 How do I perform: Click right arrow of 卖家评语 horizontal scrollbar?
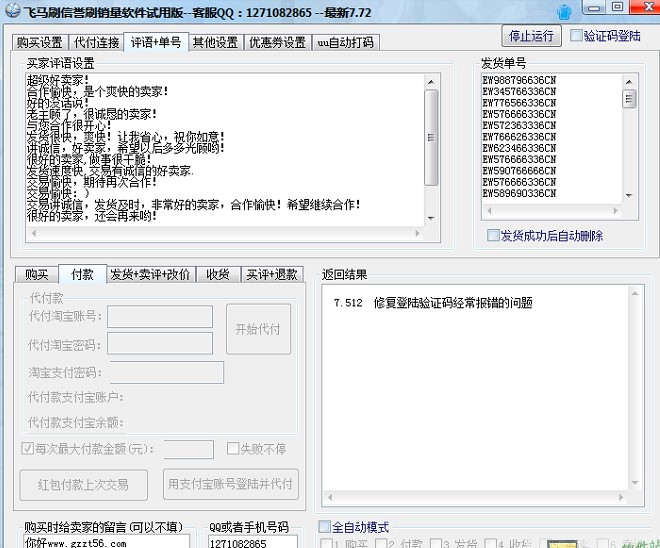[x=418, y=233]
